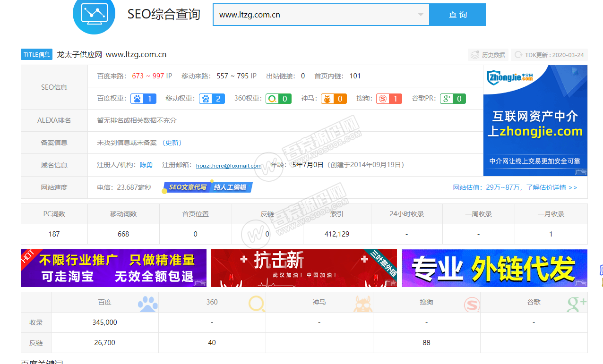Click the 网站速度 row label

(54, 187)
